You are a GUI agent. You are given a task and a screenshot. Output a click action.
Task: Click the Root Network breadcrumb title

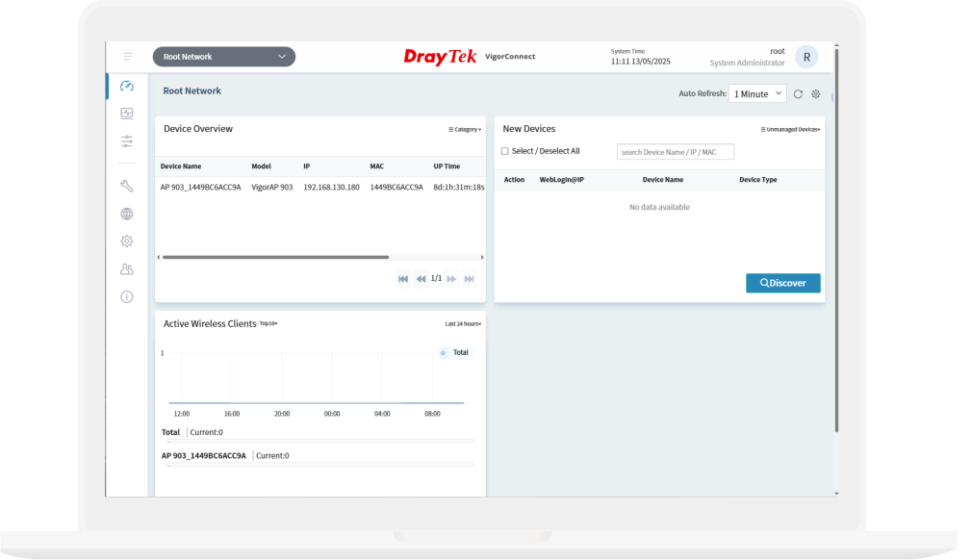coord(192,91)
